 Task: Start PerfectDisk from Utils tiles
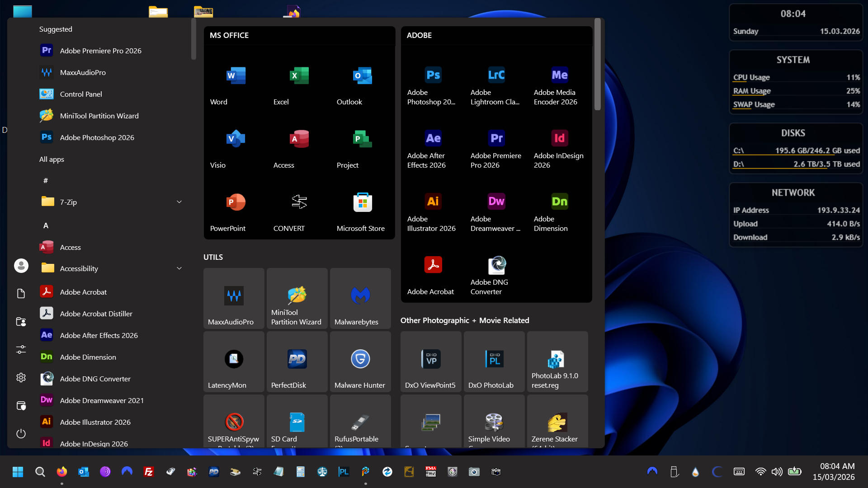297,362
